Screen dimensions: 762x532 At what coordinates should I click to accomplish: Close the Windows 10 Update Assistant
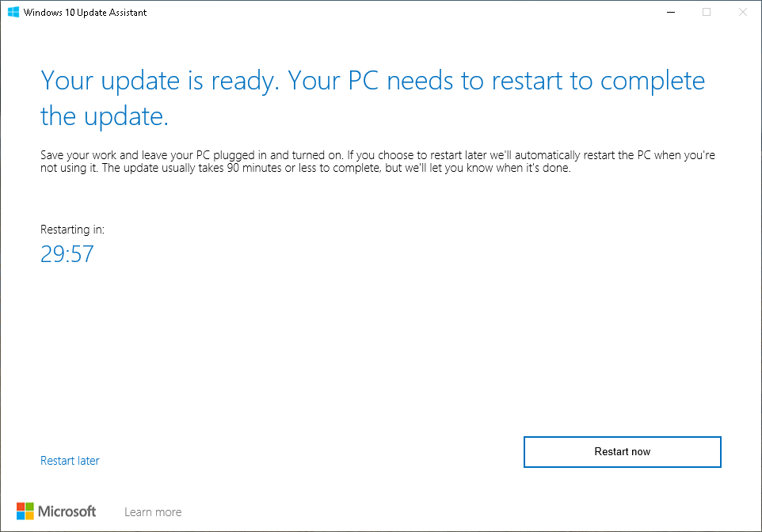742,12
